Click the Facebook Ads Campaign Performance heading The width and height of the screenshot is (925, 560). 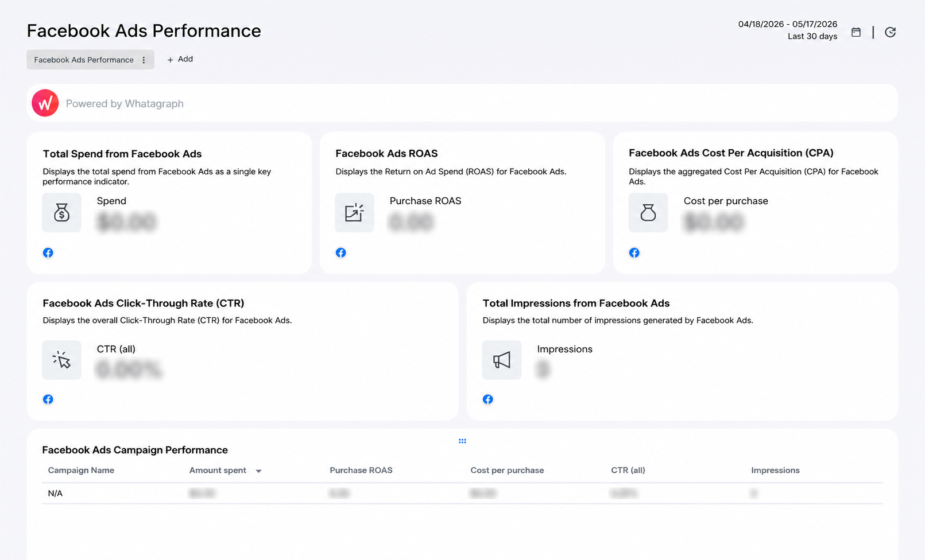click(x=135, y=450)
